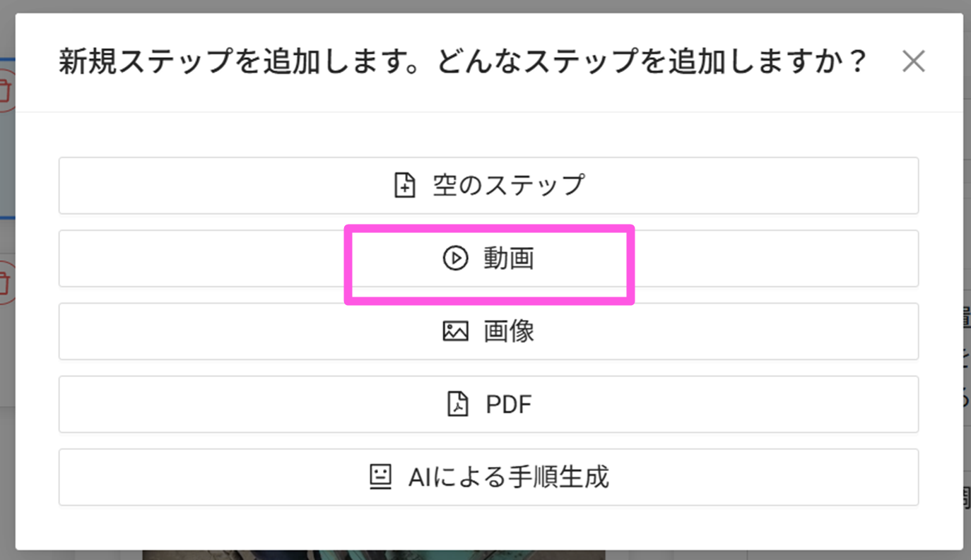Click the upper red trash icon behind dialog

click(x=6, y=92)
